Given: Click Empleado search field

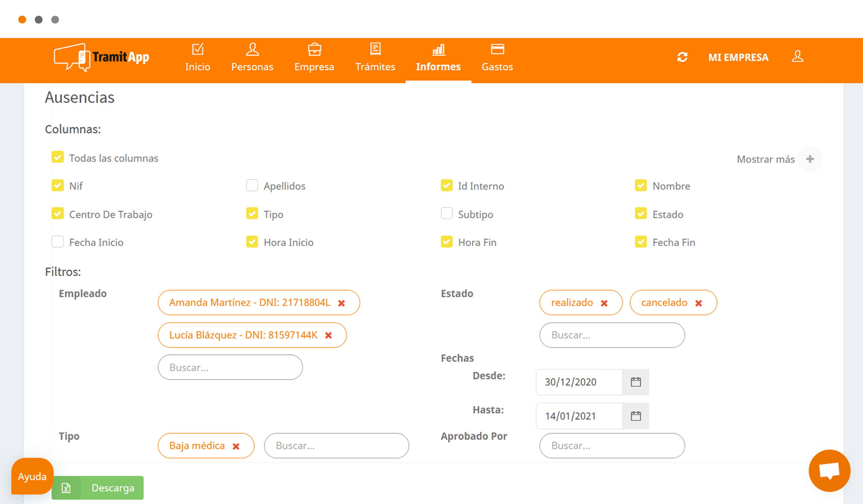Looking at the screenshot, I should (230, 367).
